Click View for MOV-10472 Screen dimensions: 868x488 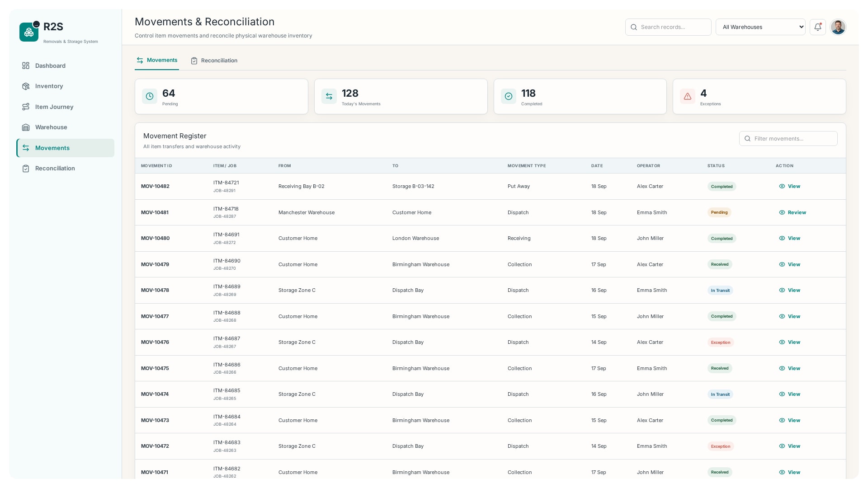(789, 446)
